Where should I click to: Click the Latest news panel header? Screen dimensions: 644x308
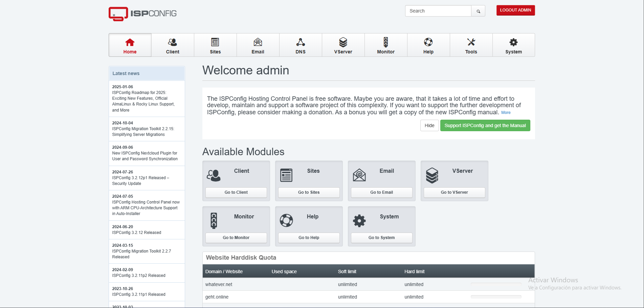[147, 73]
